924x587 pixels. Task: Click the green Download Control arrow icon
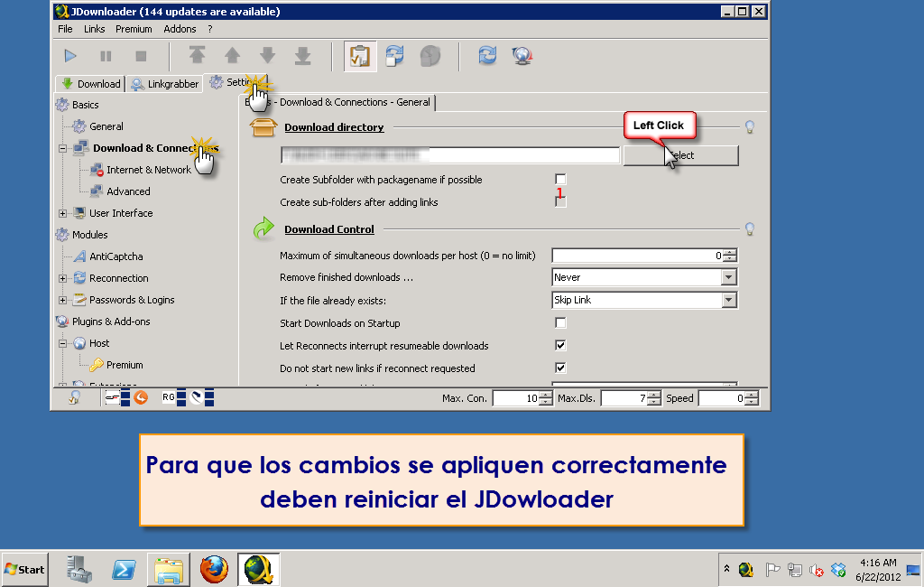(263, 229)
